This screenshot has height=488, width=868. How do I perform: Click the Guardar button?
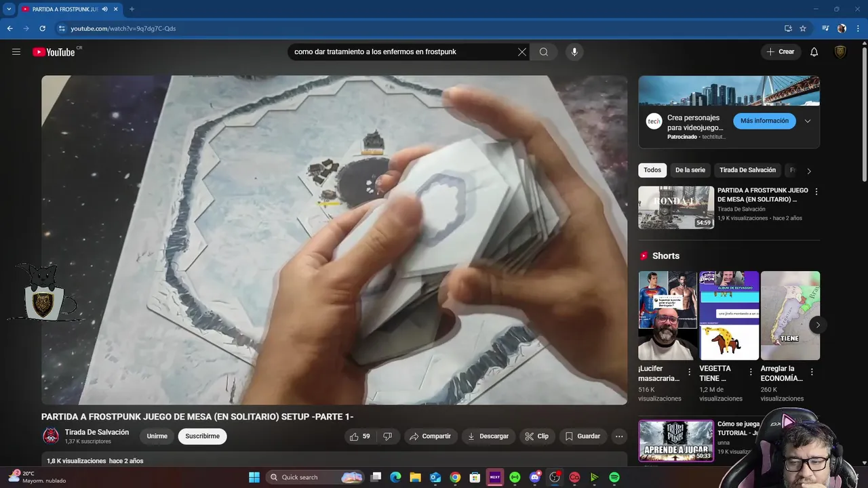pyautogui.click(x=583, y=436)
